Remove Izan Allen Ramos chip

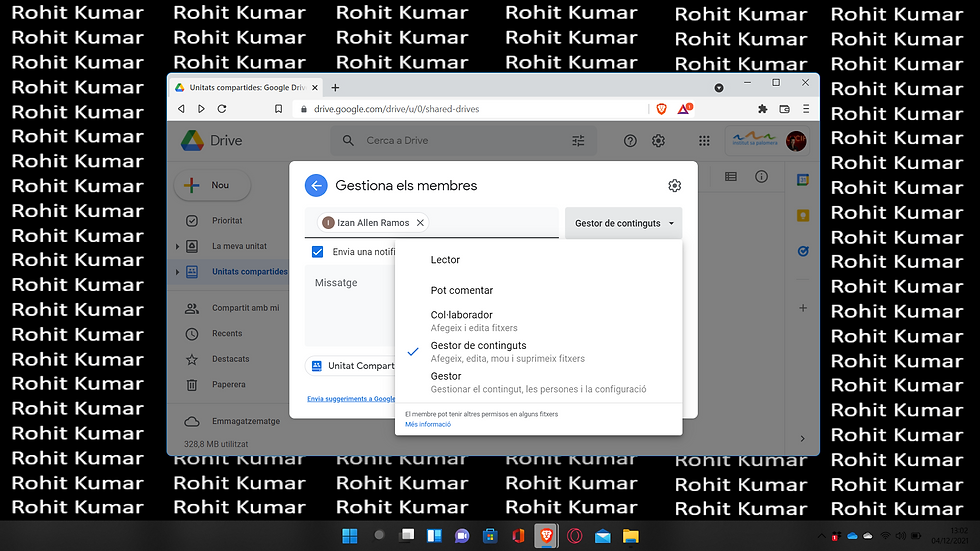click(420, 222)
